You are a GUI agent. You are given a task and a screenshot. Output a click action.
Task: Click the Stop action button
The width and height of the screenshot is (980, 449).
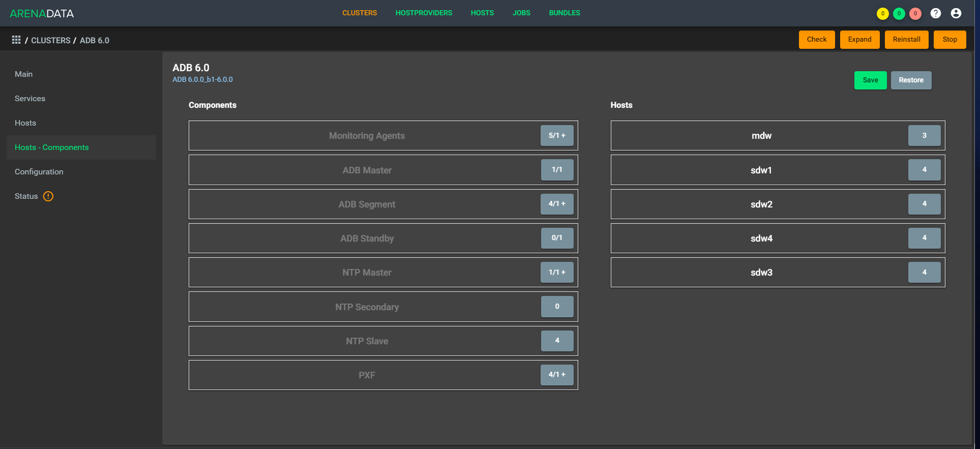(x=950, y=40)
